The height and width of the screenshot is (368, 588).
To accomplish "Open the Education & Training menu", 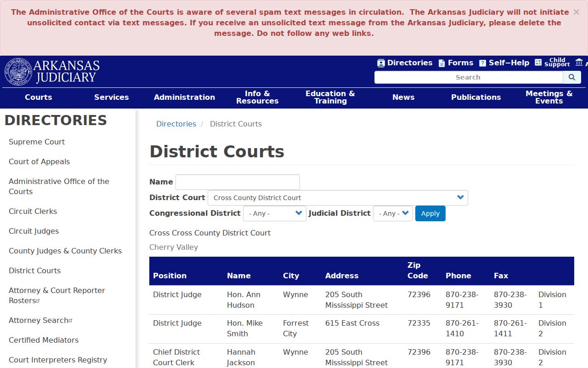I will click(330, 97).
